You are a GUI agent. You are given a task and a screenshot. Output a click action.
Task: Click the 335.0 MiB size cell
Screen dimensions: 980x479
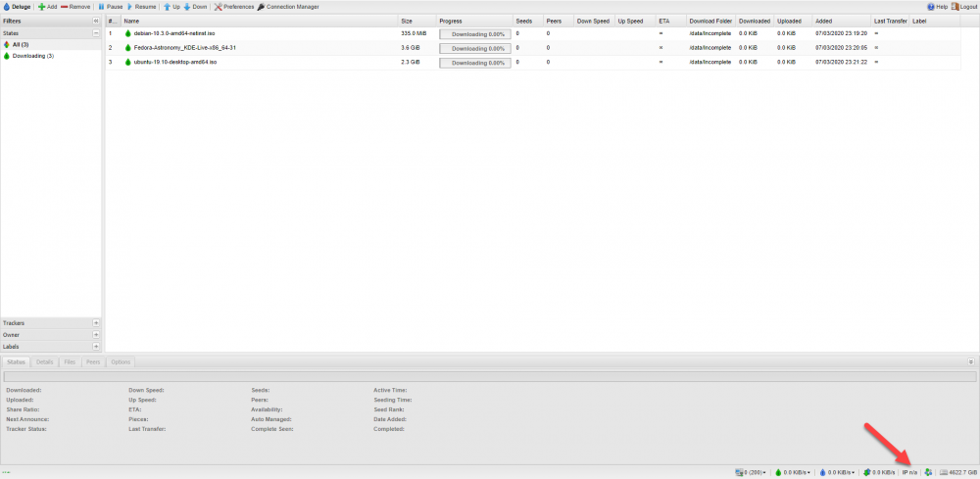coord(414,33)
